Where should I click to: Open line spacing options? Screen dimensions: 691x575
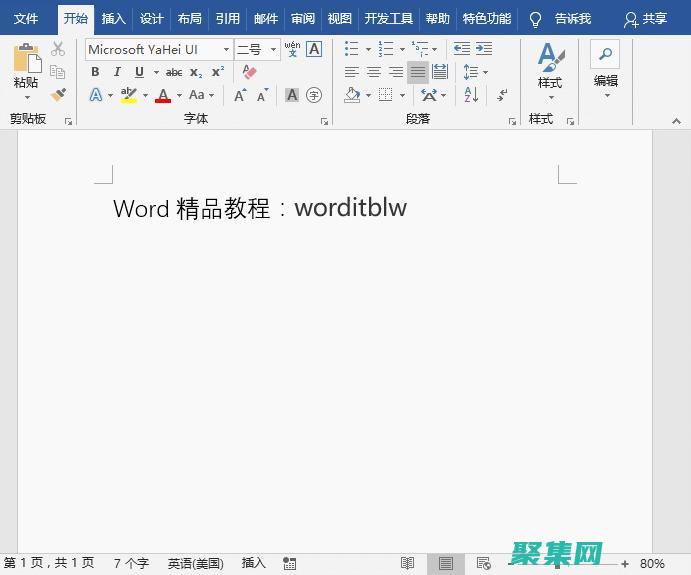[475, 72]
